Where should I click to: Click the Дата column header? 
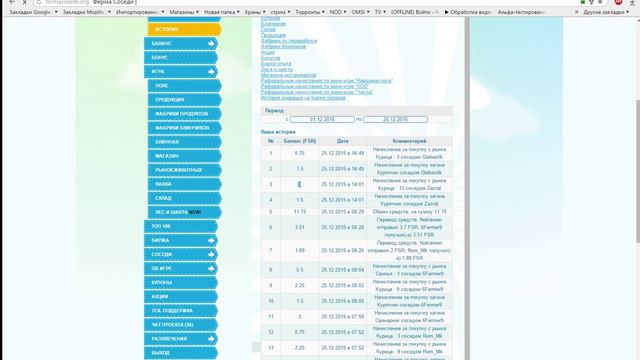pos(342,141)
